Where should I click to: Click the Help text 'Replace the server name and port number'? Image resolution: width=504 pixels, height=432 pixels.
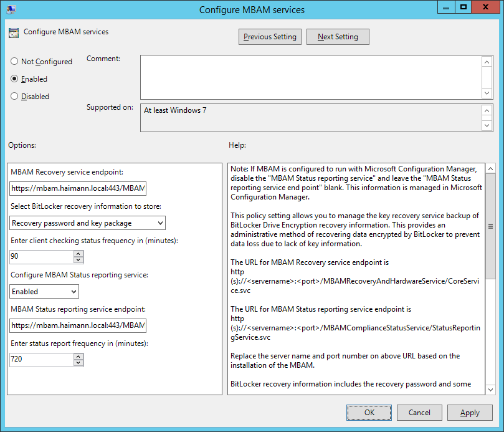[x=345, y=360]
